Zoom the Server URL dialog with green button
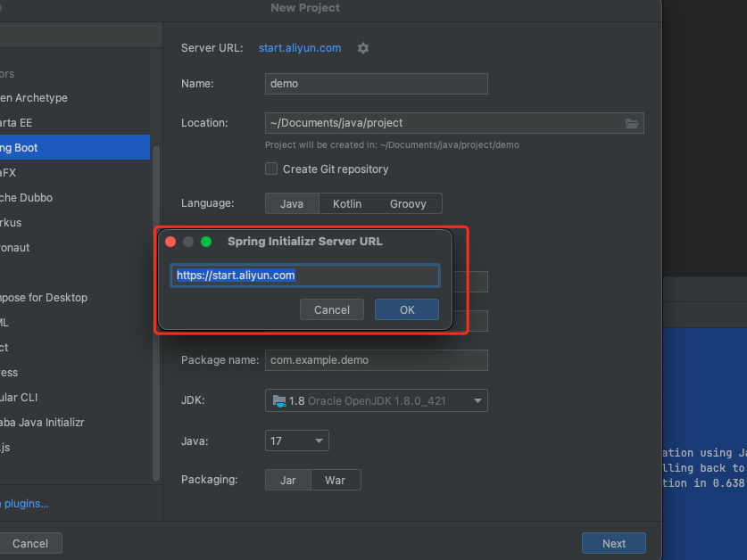The width and height of the screenshot is (747, 560). click(206, 242)
